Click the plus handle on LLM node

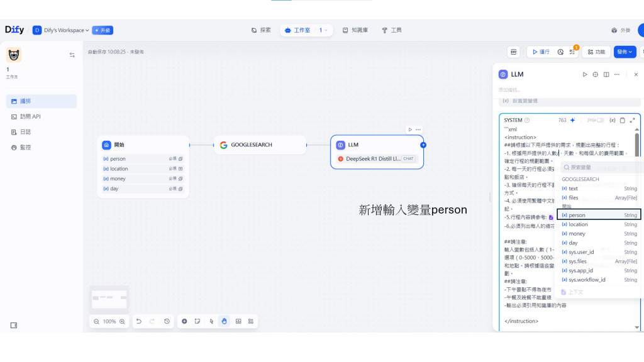point(423,145)
